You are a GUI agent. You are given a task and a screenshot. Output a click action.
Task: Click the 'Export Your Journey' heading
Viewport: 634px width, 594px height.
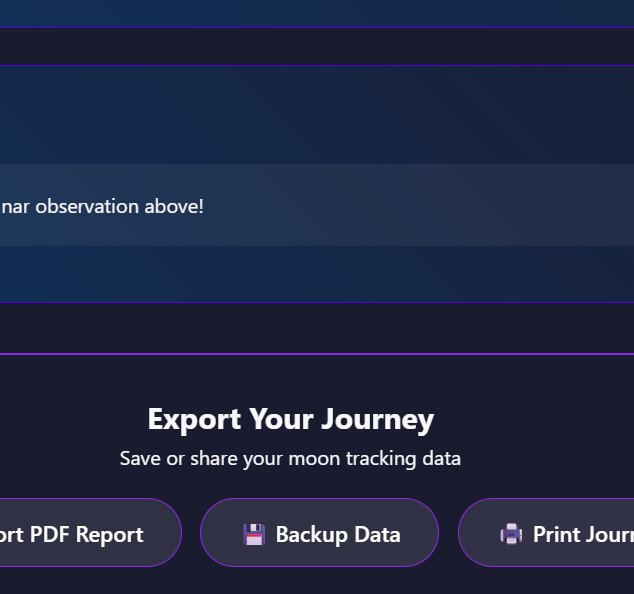290,419
